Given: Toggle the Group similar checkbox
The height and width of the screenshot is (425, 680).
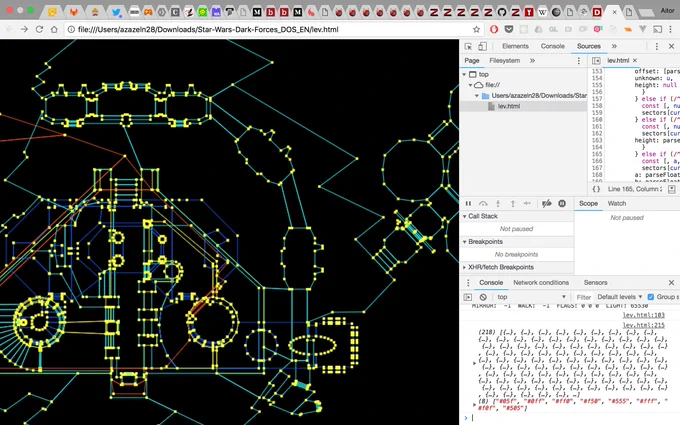Looking at the screenshot, I should [x=651, y=297].
